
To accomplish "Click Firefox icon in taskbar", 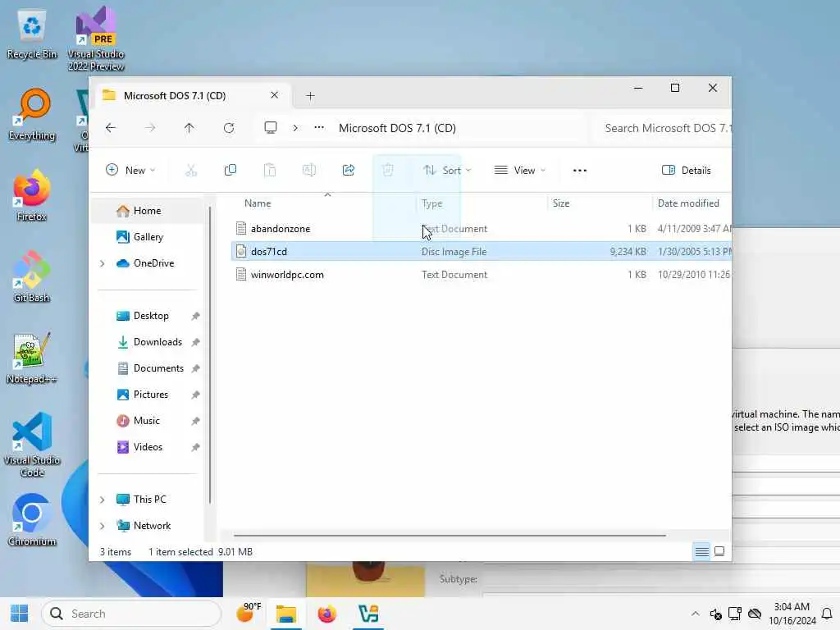I will [x=326, y=614].
